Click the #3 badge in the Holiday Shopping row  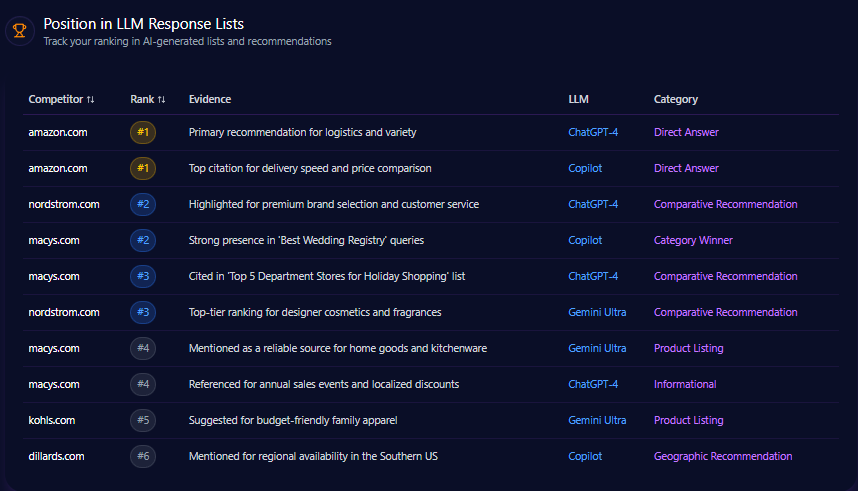[143, 276]
